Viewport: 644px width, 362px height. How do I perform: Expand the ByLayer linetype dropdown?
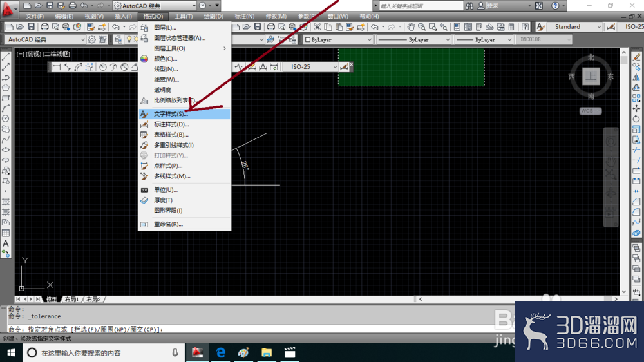click(x=448, y=40)
